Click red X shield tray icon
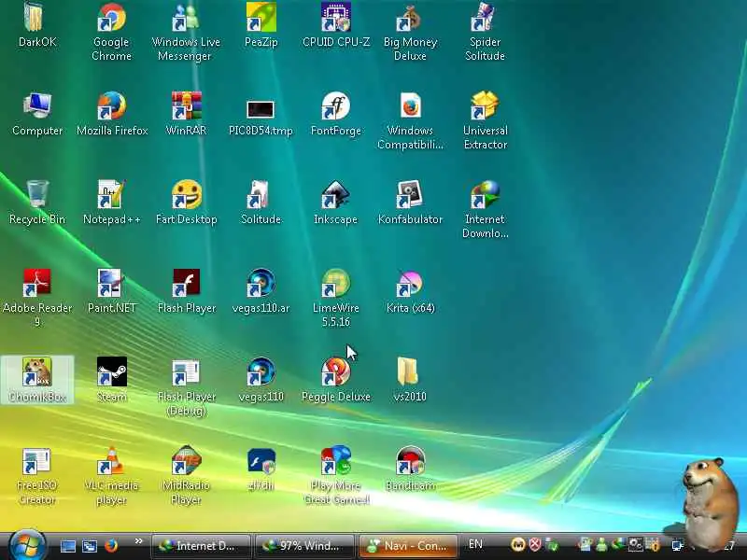747x560 pixels. click(535, 544)
